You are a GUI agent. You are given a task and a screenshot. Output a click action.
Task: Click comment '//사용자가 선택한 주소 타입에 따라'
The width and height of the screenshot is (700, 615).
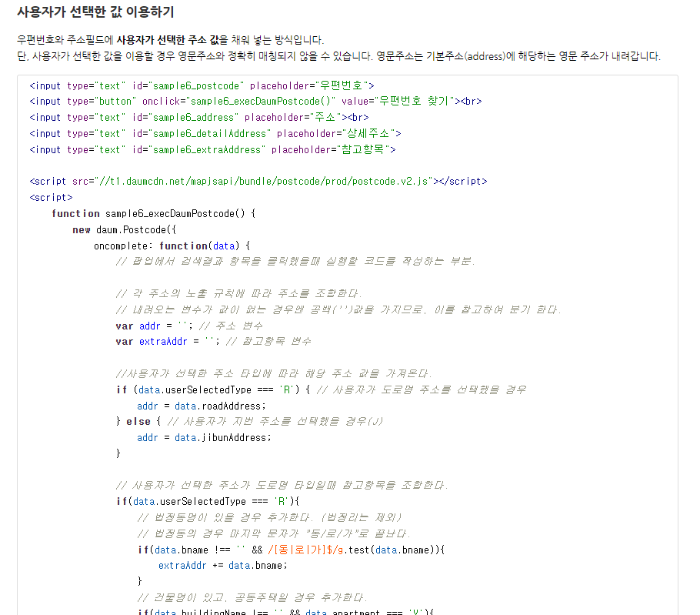274,373
